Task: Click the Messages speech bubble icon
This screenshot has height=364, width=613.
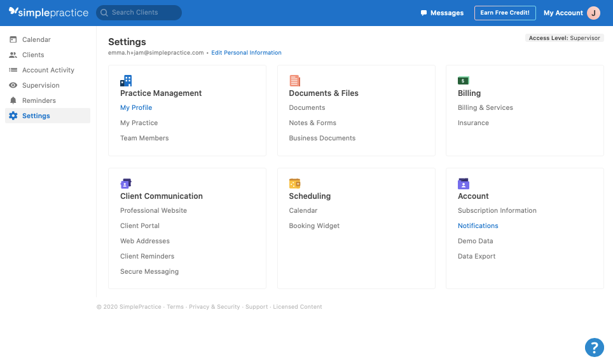Action: (x=424, y=13)
